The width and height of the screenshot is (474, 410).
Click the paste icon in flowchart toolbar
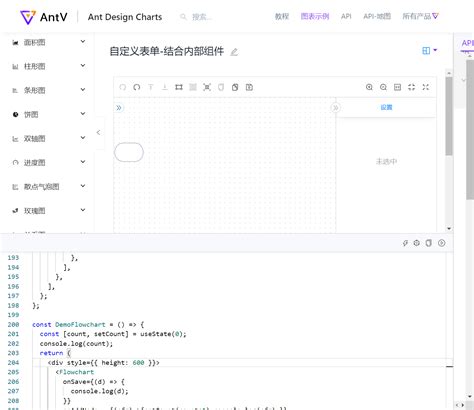click(x=249, y=87)
